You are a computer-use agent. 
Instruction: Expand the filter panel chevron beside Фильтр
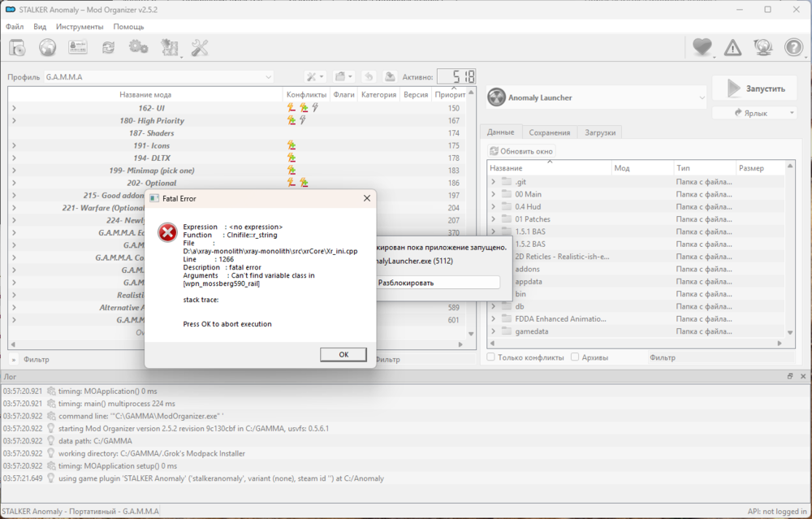(14, 359)
